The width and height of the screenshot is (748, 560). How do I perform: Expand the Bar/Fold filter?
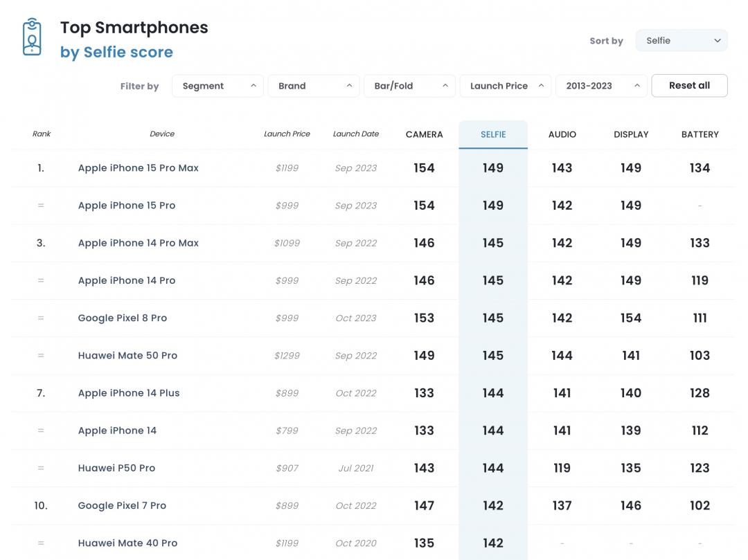(409, 86)
